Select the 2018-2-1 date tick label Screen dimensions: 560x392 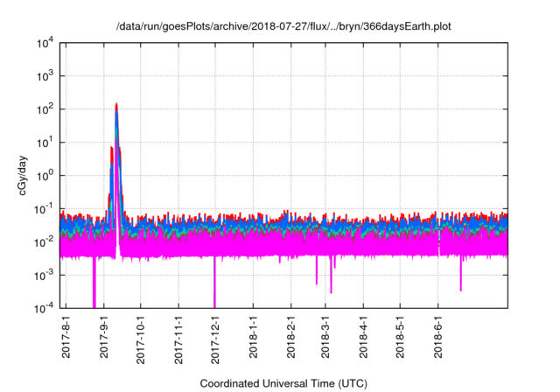tap(290, 337)
